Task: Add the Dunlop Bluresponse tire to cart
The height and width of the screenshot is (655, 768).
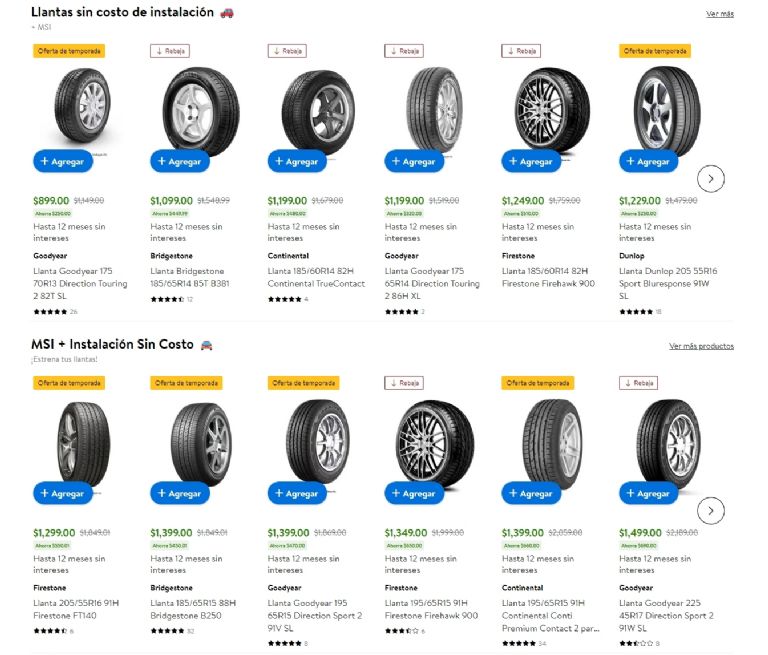Action: (648, 161)
